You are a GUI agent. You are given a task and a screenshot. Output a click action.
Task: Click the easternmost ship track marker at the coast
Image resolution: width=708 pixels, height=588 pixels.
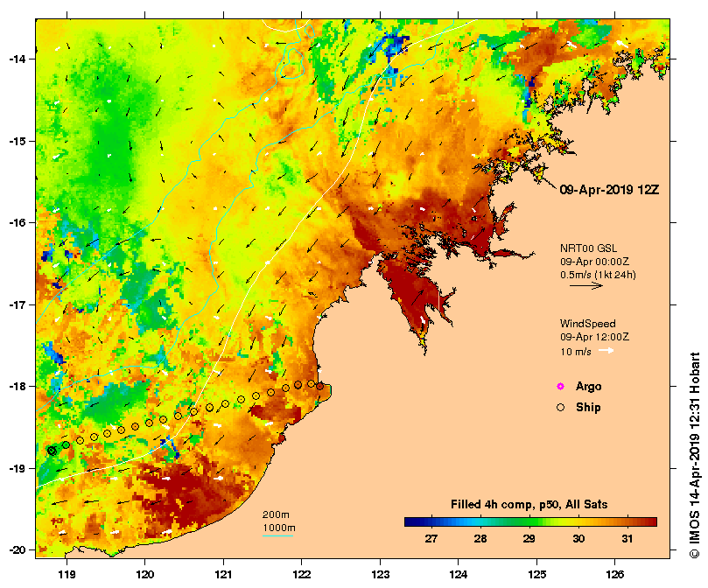[x=319, y=387]
